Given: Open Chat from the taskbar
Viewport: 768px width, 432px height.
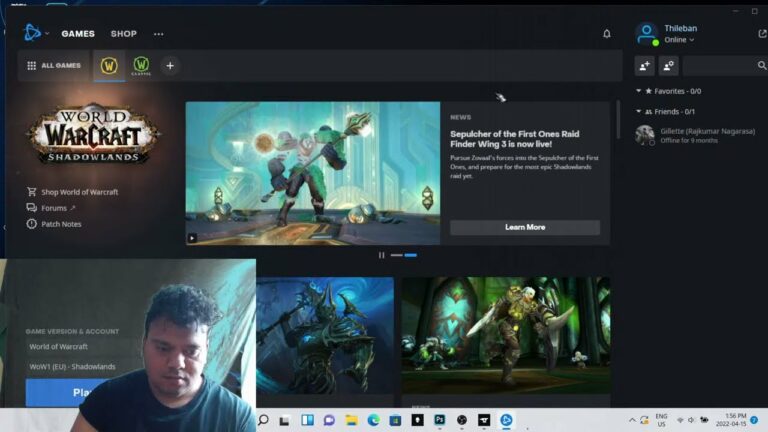Looking at the screenshot, I should 329,420.
